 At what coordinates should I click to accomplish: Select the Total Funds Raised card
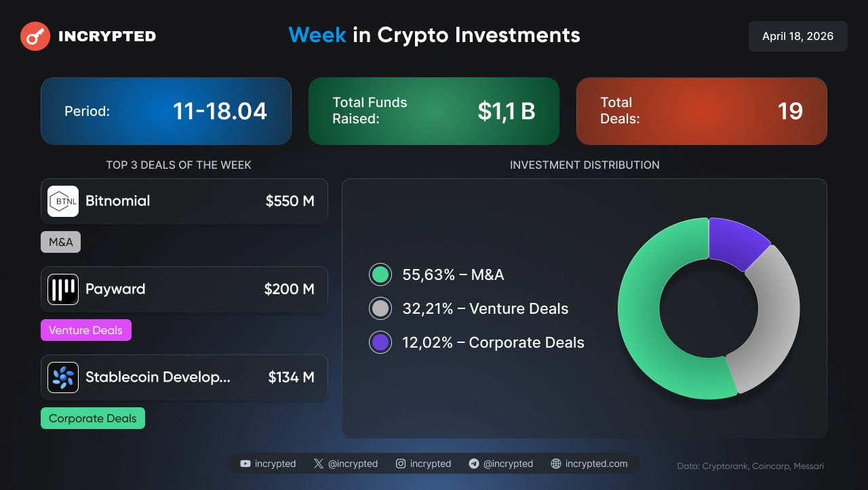433,111
